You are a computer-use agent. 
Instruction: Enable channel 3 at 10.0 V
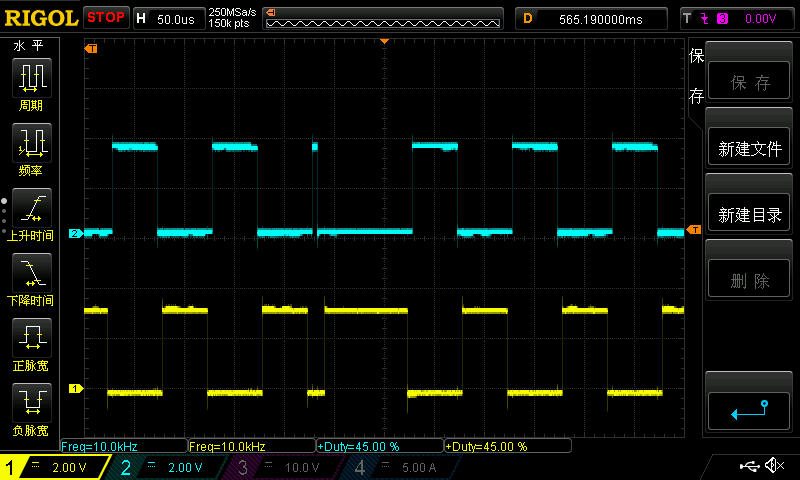tap(288, 467)
